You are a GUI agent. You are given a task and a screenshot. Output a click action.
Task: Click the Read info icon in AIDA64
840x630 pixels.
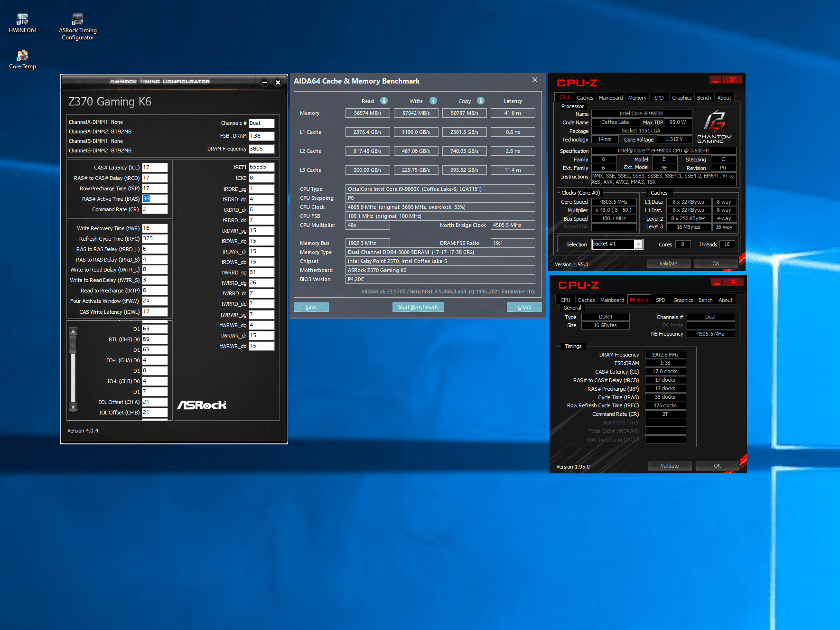(x=384, y=101)
